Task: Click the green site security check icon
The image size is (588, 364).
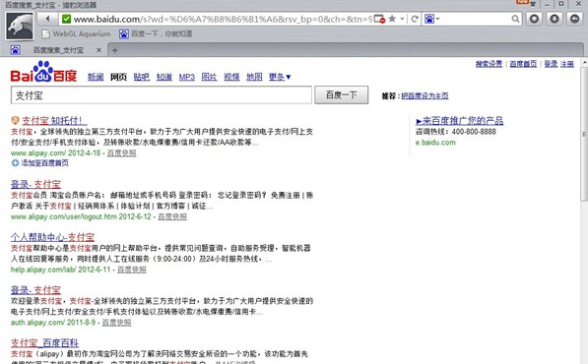Action: pos(66,19)
